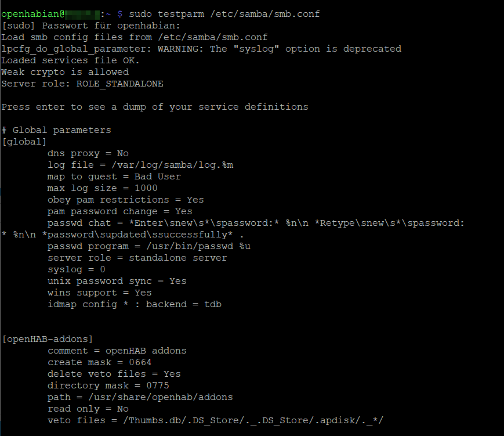Image resolution: width=504 pixels, height=436 pixels.
Task: Click the [global] section header
Action: point(24,142)
